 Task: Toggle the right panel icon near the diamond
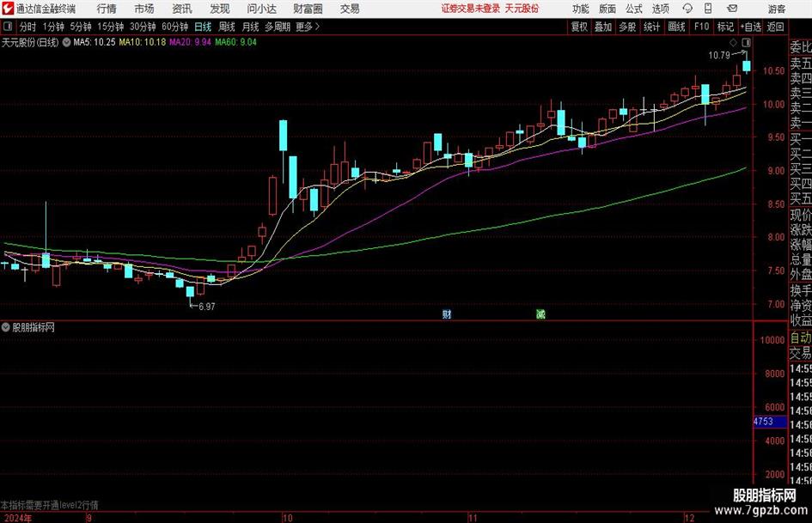click(746, 42)
